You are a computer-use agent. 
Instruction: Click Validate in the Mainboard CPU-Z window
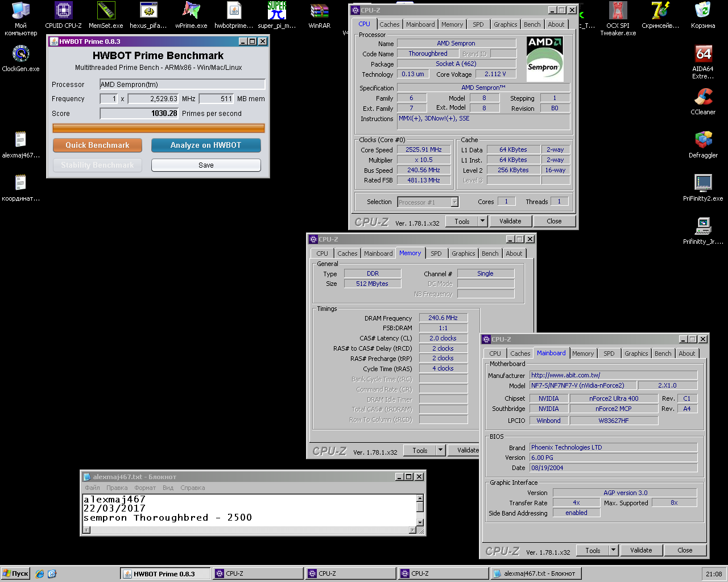click(641, 550)
